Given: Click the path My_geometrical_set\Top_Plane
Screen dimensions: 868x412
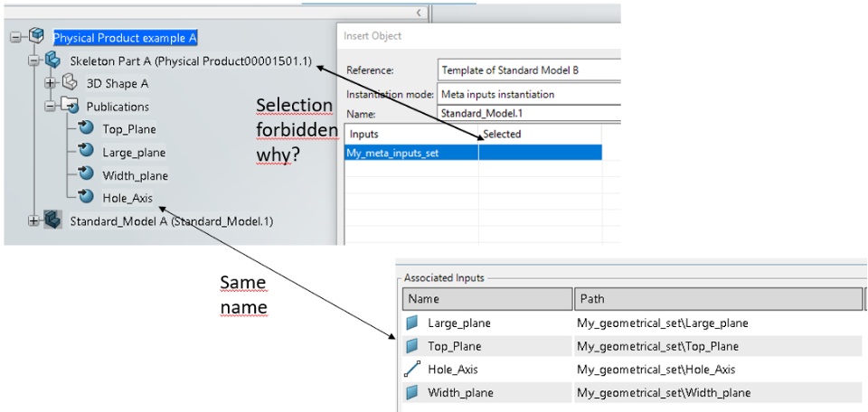Looking at the screenshot, I should click(x=657, y=347).
